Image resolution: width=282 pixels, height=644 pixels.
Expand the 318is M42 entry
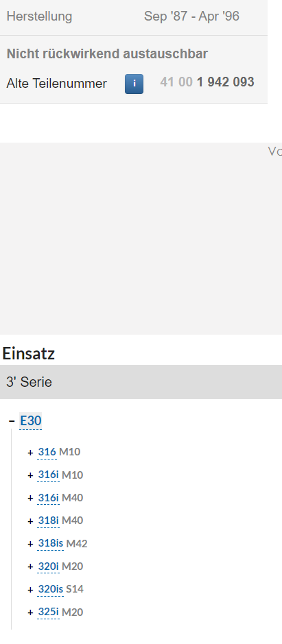point(30,544)
